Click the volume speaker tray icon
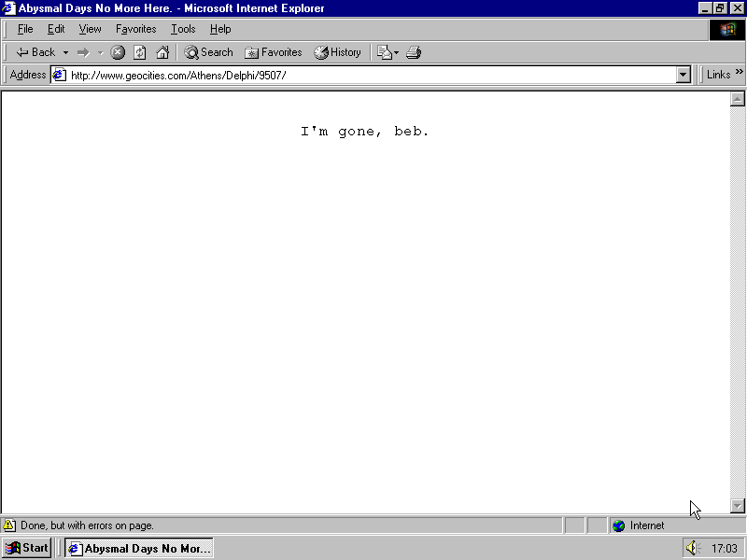The height and width of the screenshot is (560, 747). pos(692,548)
